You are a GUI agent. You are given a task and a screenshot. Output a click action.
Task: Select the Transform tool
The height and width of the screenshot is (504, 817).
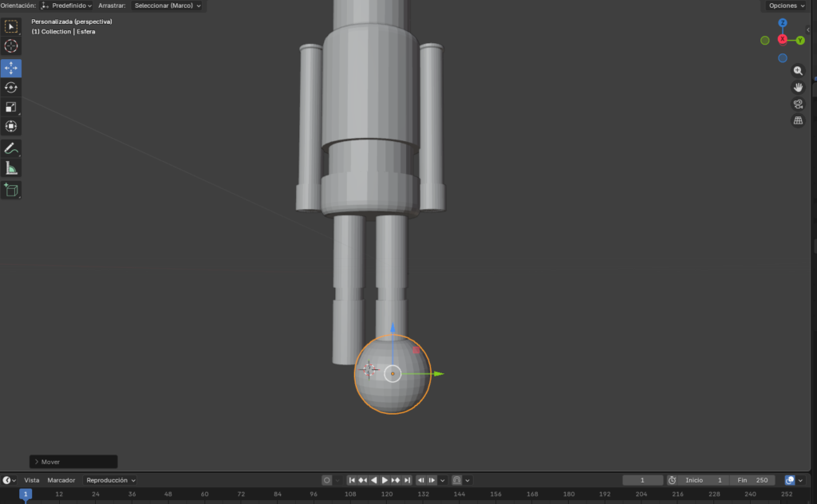[x=11, y=126]
